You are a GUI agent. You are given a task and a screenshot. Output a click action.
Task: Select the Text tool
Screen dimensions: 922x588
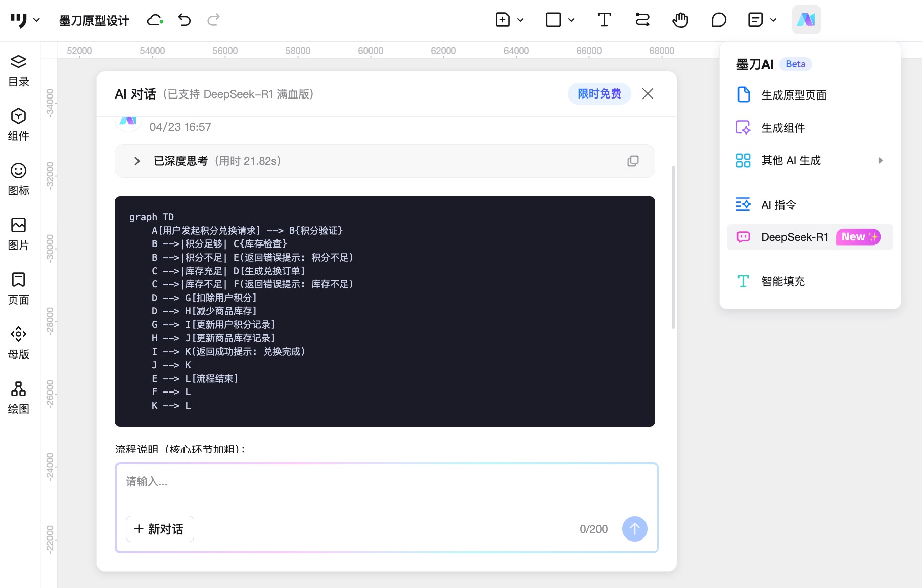click(604, 20)
